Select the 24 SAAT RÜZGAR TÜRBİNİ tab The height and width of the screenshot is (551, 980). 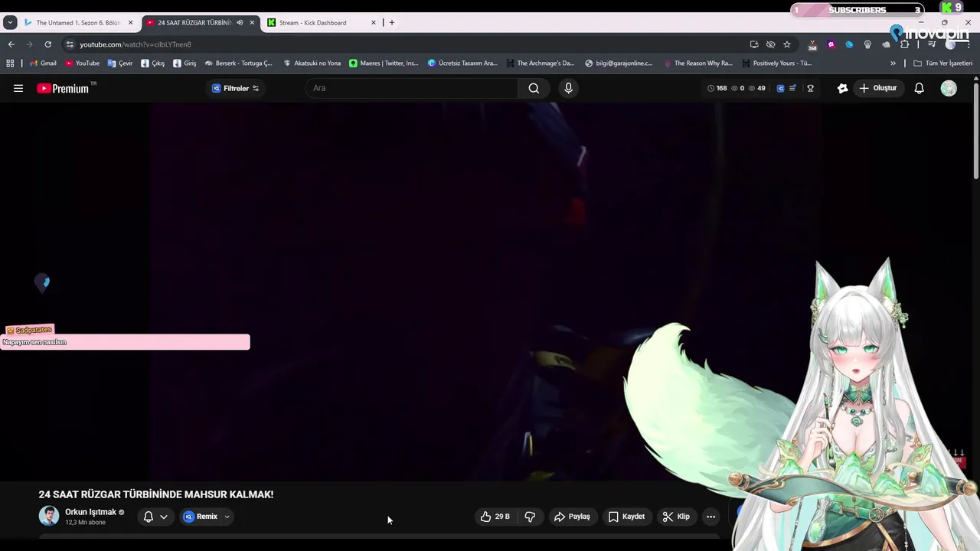point(194,23)
